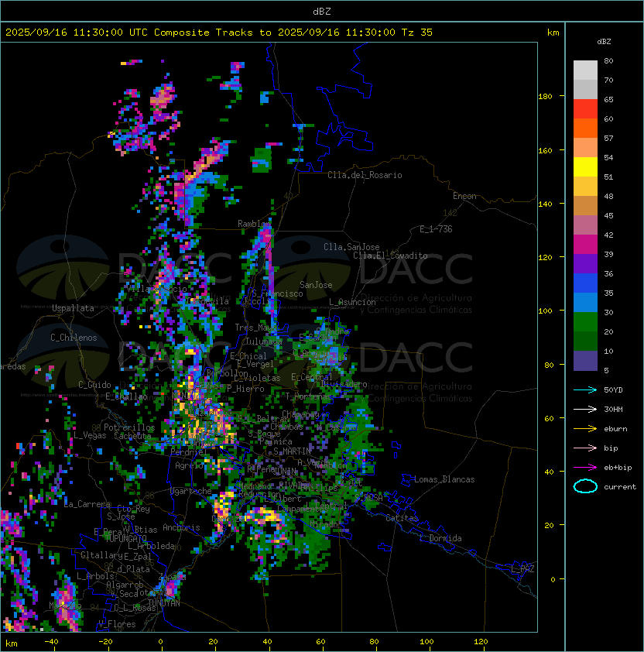
Task: Pick the mauve 42-45 dBZ swatch
Action: coord(585,225)
